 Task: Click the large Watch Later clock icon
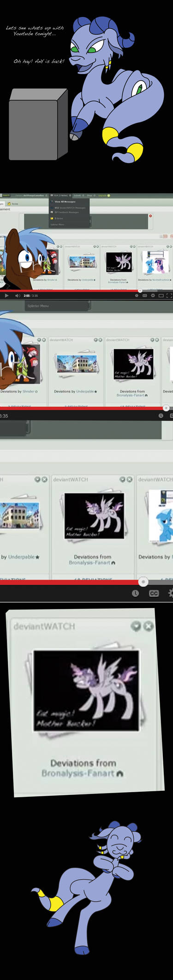[x=135, y=594]
